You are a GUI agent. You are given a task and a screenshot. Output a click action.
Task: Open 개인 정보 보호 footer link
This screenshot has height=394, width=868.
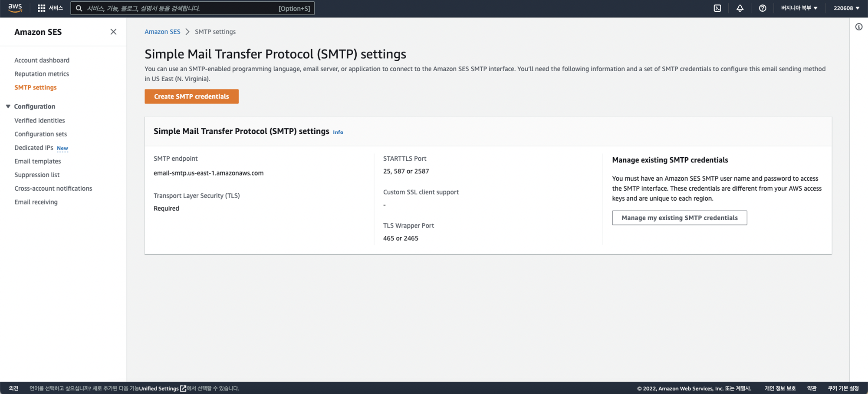(780, 388)
